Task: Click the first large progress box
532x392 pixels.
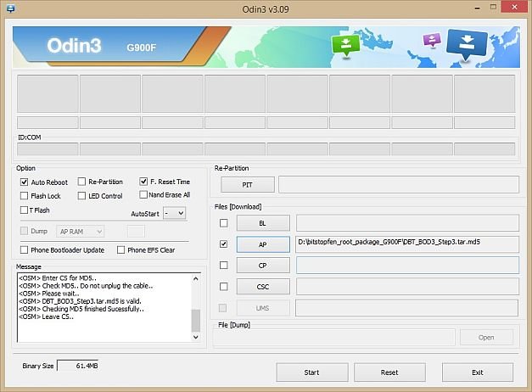Action: point(48,93)
